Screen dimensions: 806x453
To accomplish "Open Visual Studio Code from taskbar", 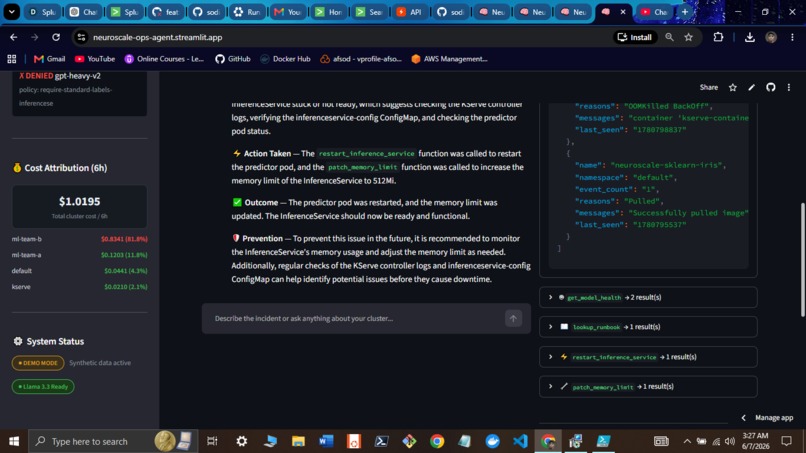I will (520, 441).
